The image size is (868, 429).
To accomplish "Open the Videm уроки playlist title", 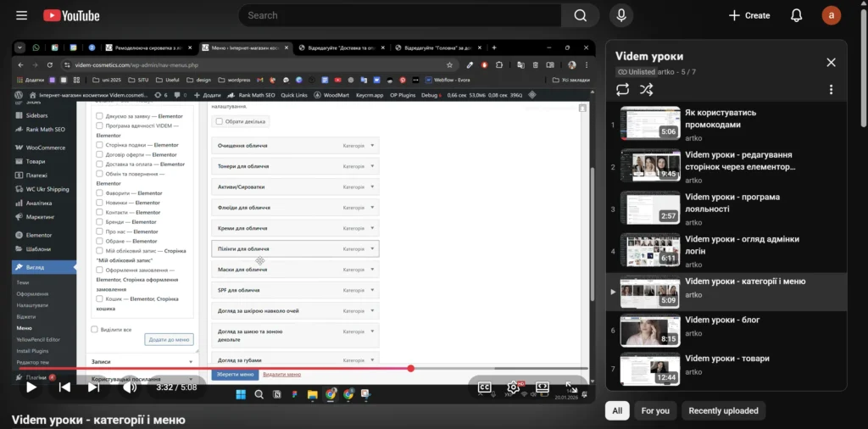I will tap(648, 57).
